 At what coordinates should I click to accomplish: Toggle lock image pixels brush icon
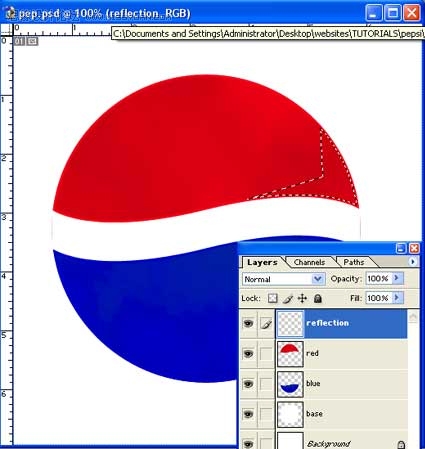288,298
